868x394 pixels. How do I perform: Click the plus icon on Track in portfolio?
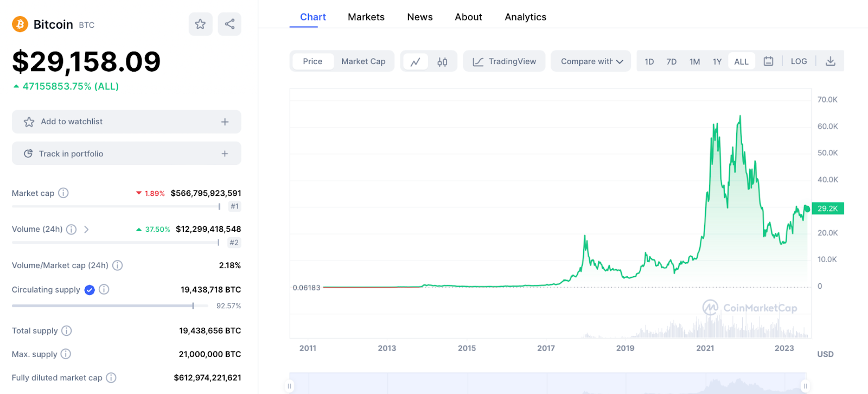pos(225,154)
